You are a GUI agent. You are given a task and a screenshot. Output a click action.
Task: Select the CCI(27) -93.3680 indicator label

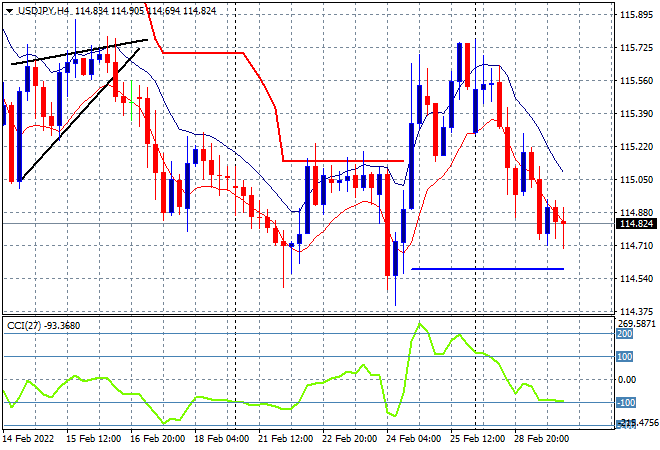(43, 325)
